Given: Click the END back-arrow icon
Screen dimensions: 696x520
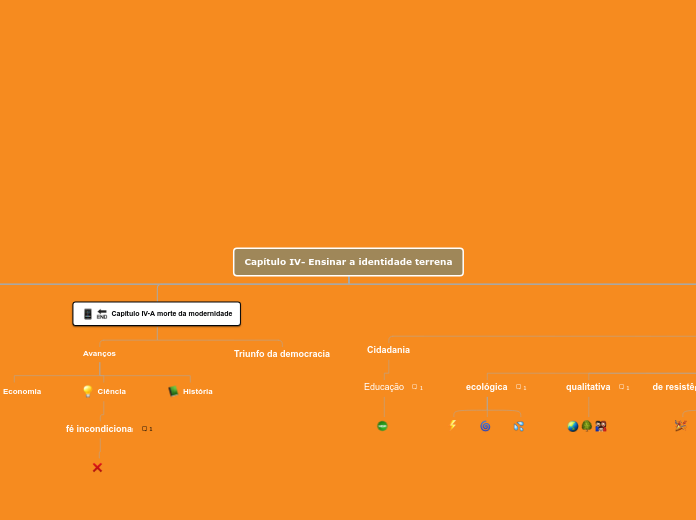Looking at the screenshot, I should coord(102,314).
